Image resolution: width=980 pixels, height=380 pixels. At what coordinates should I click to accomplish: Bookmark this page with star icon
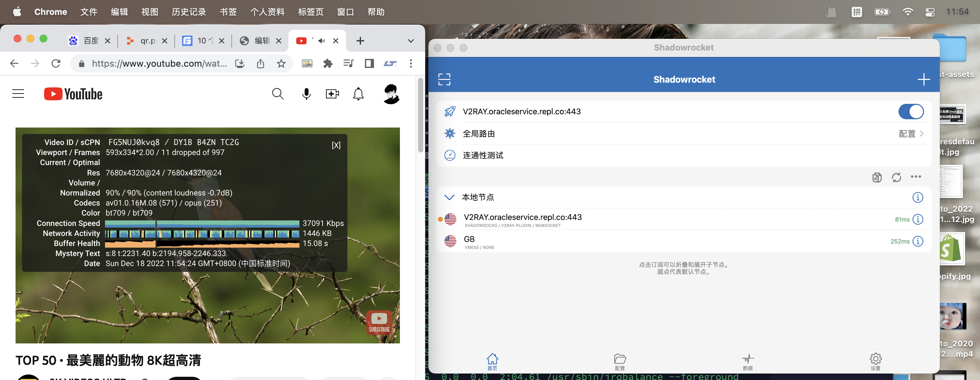[x=281, y=63]
